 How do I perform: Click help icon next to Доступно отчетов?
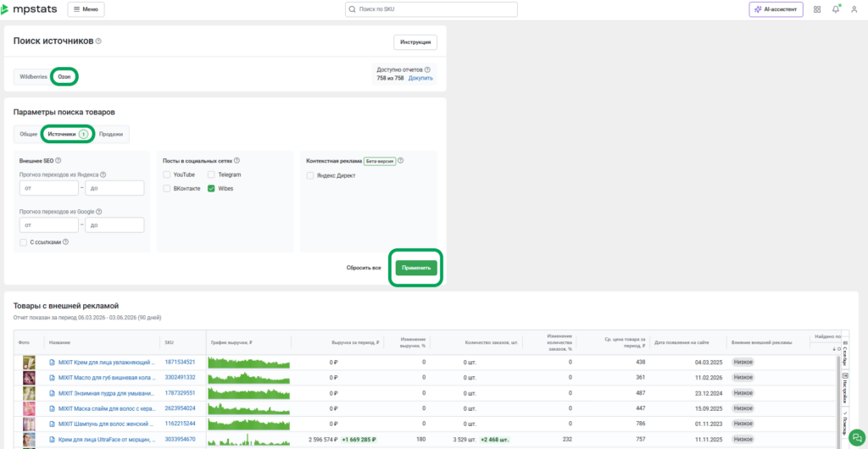click(427, 69)
